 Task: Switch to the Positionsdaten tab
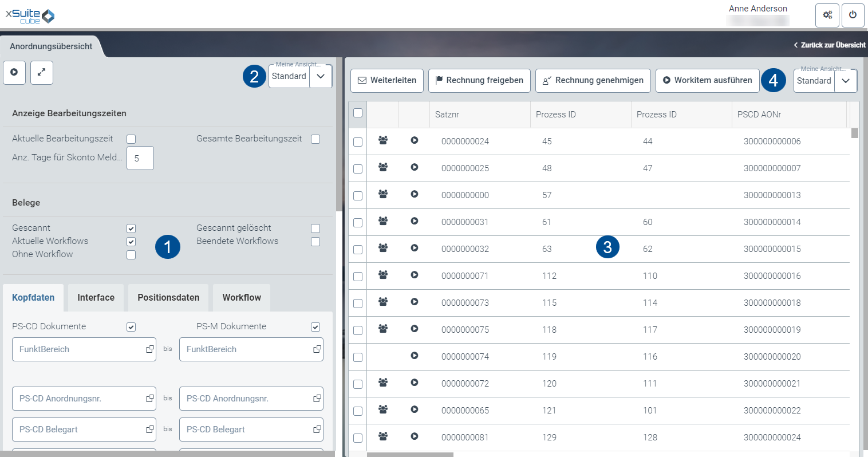168,298
